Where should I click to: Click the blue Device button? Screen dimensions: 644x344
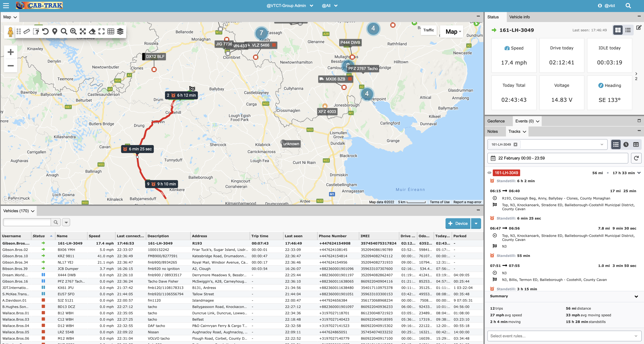point(458,224)
